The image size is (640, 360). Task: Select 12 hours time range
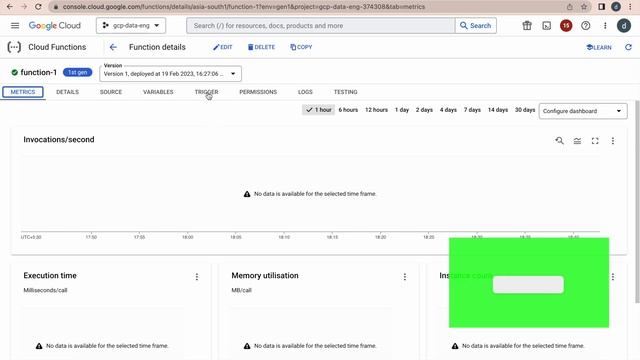[x=376, y=110]
